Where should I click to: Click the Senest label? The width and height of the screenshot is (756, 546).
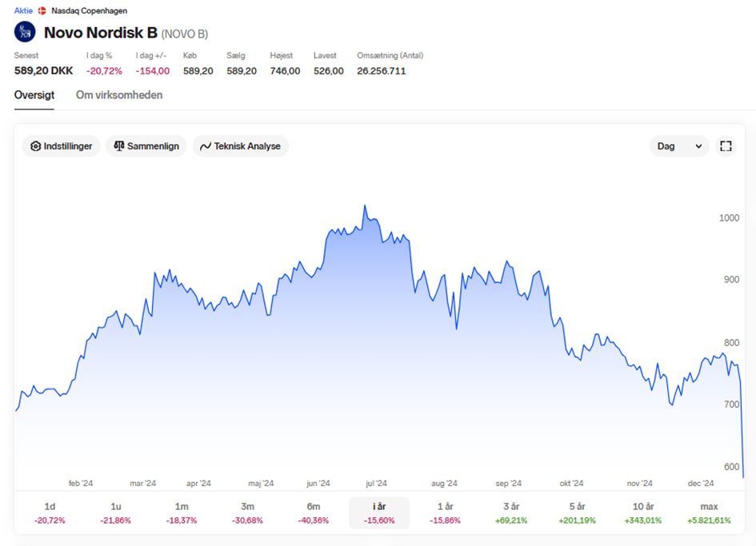[26, 55]
